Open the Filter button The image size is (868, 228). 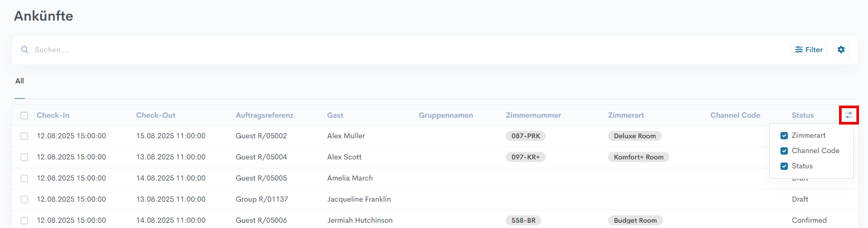click(809, 50)
